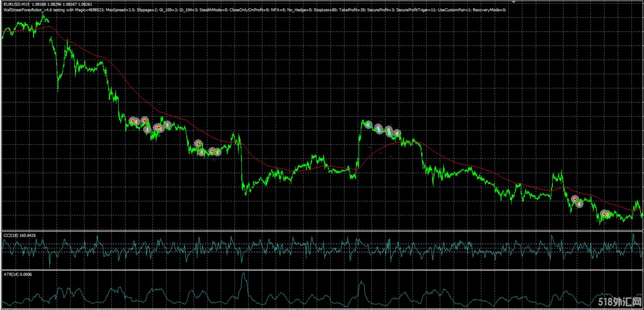644x310 pixels.
Task: Click the highest peak of ATR line
Action: click(244, 273)
